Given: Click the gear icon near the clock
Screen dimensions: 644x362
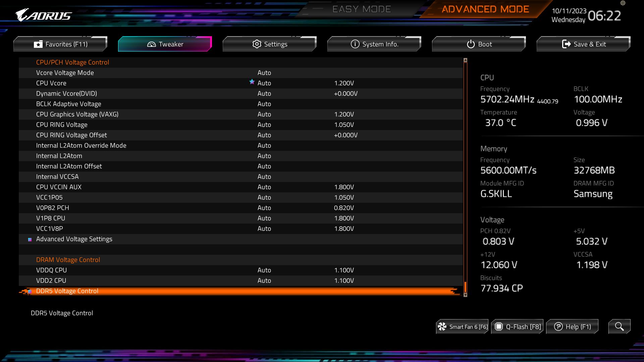Looking at the screenshot, I should point(623,3).
